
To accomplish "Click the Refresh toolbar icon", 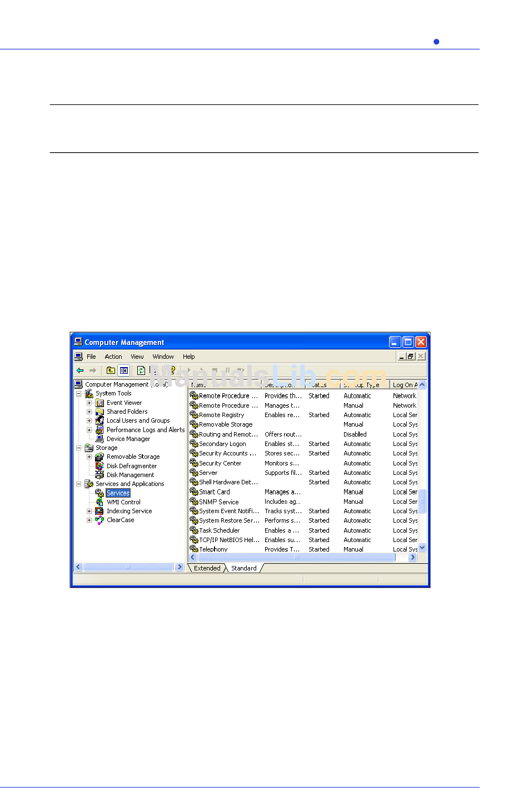I will (x=141, y=370).
